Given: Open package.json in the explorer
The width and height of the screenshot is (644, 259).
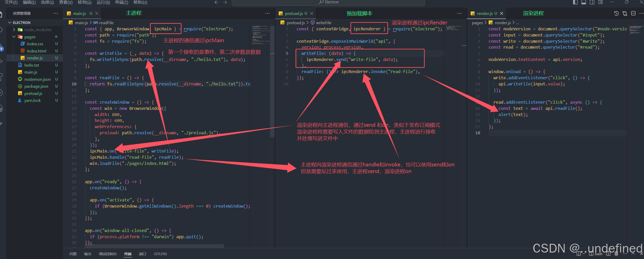Looking at the screenshot, I should click(35, 86).
